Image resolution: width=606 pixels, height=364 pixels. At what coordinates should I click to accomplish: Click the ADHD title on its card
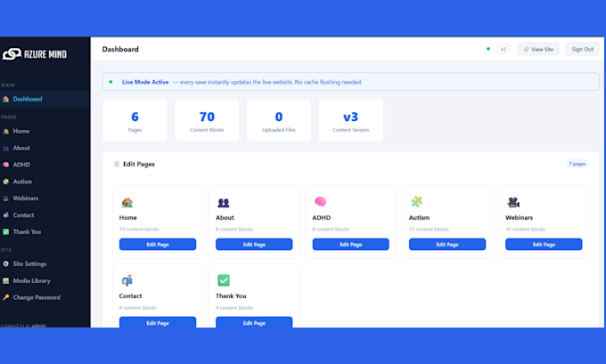coord(322,218)
